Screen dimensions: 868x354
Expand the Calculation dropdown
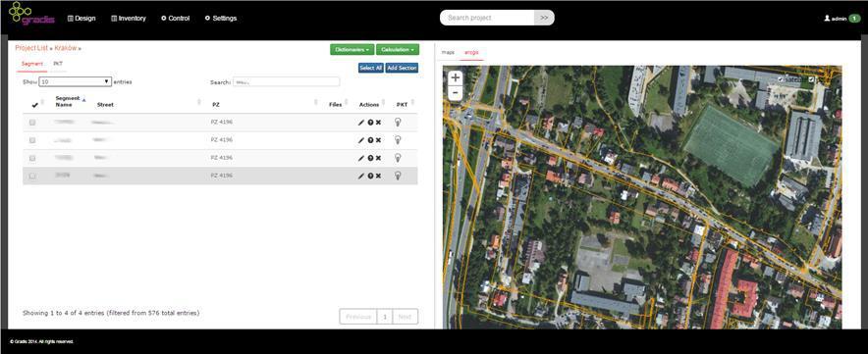[x=398, y=50]
